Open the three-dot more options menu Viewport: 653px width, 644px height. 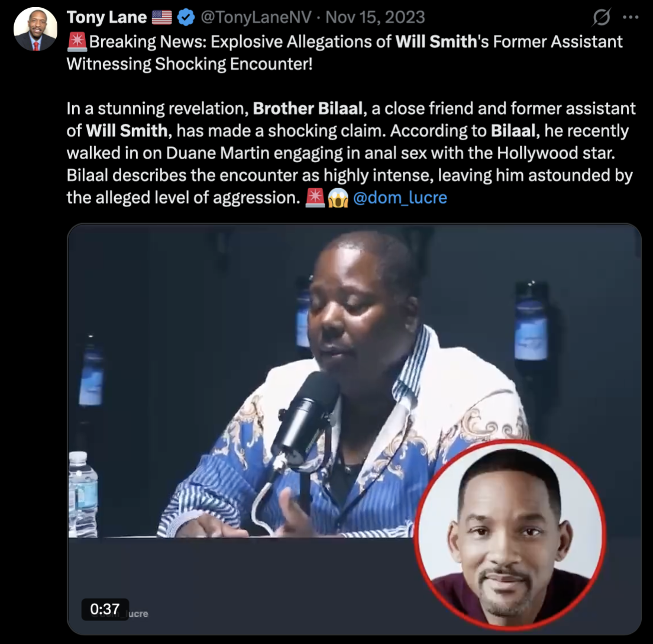coord(631,17)
